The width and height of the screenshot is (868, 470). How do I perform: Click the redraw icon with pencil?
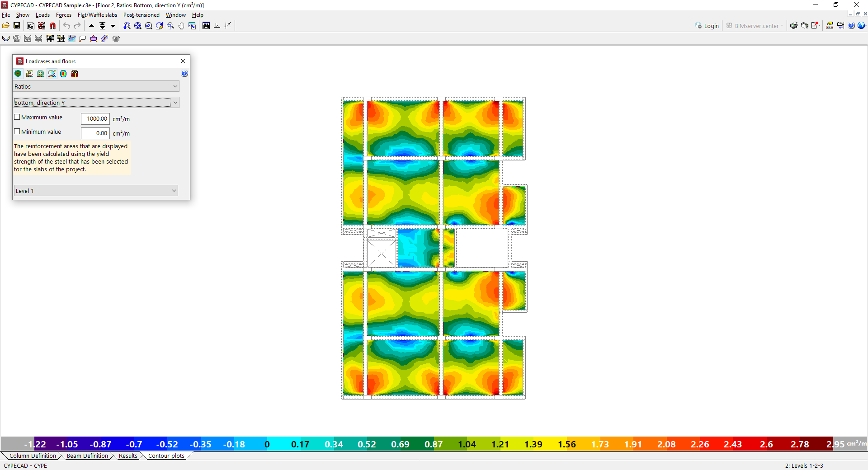coord(160,26)
